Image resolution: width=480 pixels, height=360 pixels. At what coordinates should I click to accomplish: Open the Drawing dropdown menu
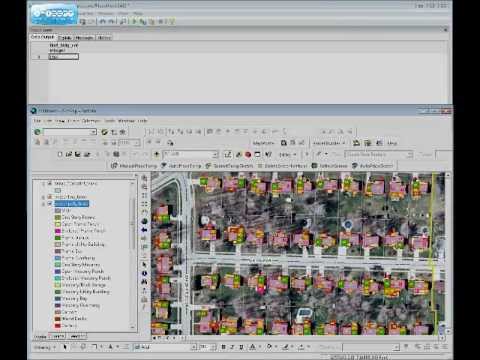(x=44, y=347)
